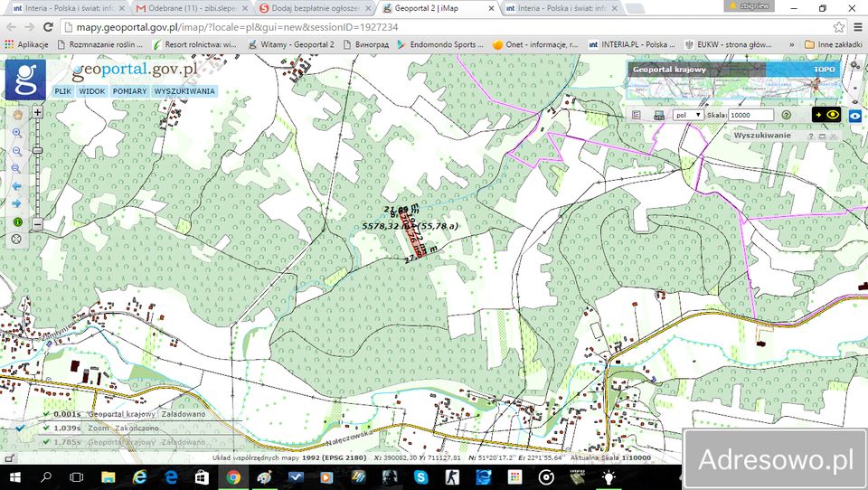The image size is (868, 490).
Task: Open the WIDOK menu
Action: (92, 91)
